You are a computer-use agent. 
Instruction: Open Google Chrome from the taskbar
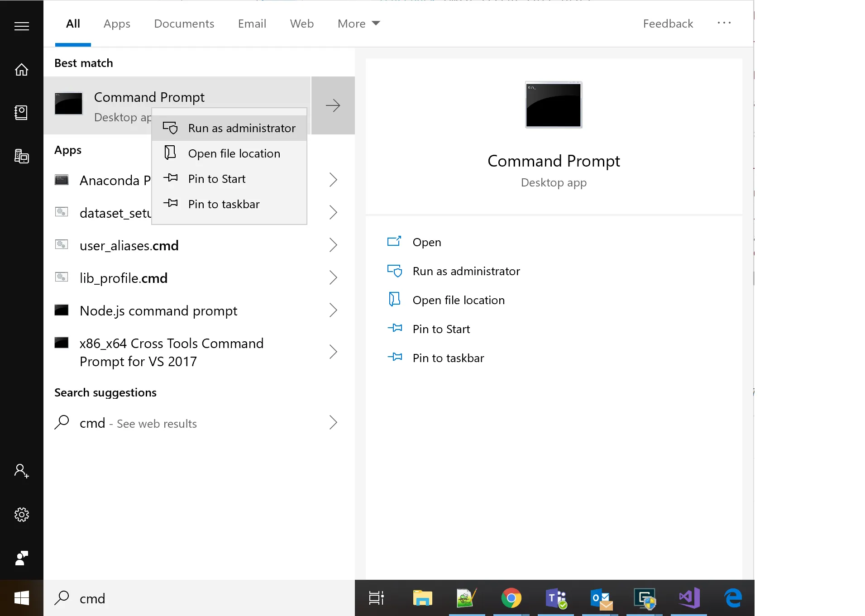point(511,598)
